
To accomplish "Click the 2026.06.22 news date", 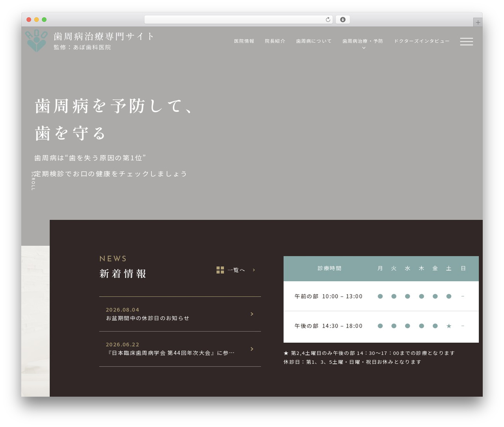I will coord(122,344).
